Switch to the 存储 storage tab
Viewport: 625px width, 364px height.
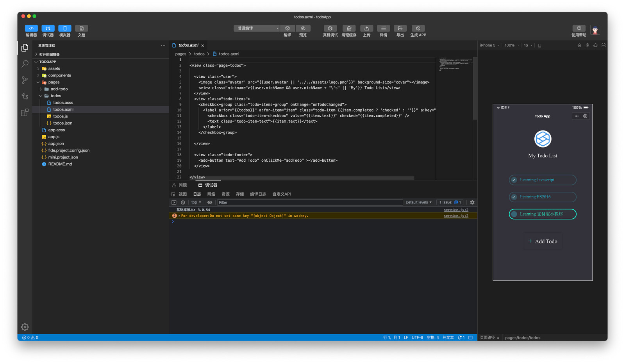pyautogui.click(x=240, y=194)
